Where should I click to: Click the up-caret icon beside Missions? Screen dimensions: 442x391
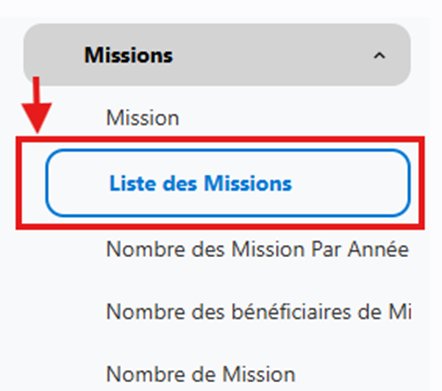[379, 56]
